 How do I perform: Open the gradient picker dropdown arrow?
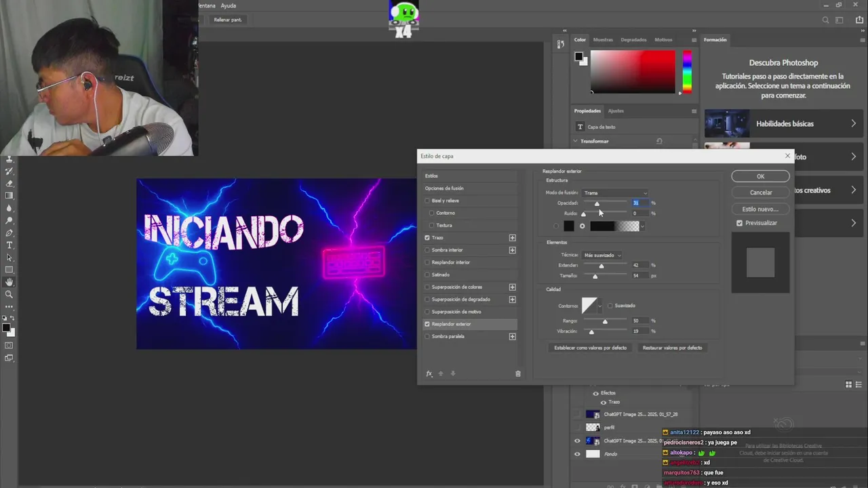[x=642, y=226]
